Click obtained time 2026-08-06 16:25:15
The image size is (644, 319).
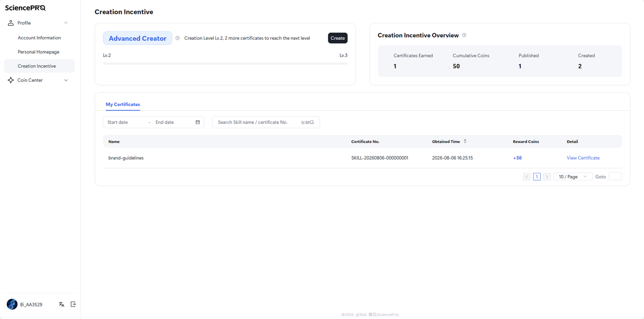(x=453, y=158)
